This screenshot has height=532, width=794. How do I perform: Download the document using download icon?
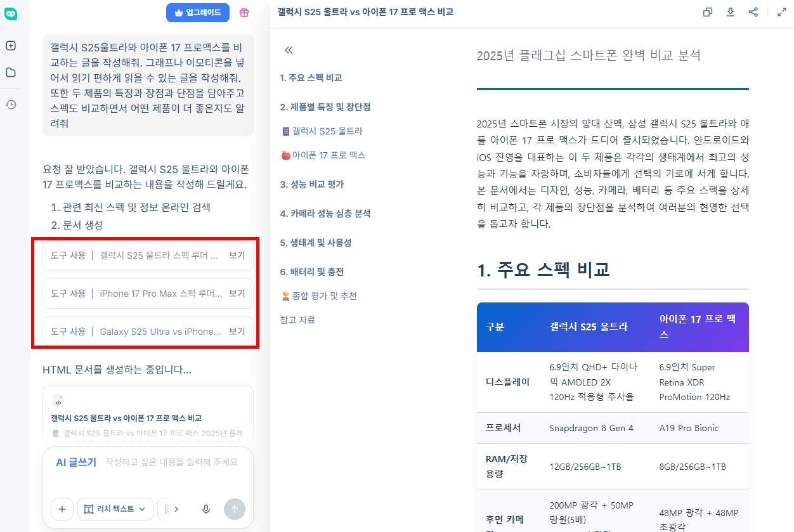pyautogui.click(x=731, y=12)
